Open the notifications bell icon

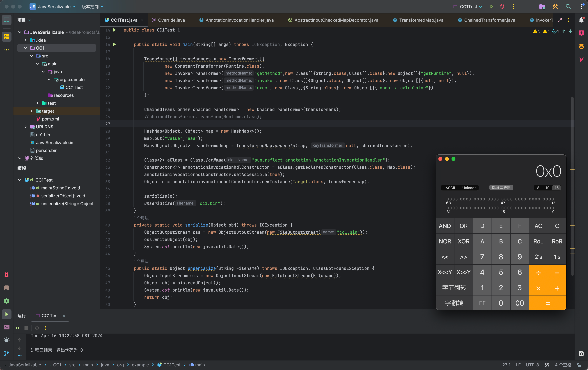(581, 20)
